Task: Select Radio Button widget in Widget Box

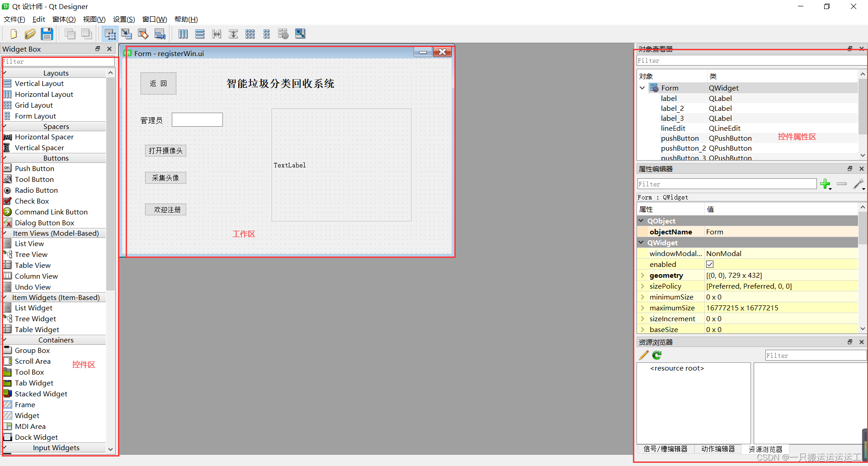Action: pos(36,190)
